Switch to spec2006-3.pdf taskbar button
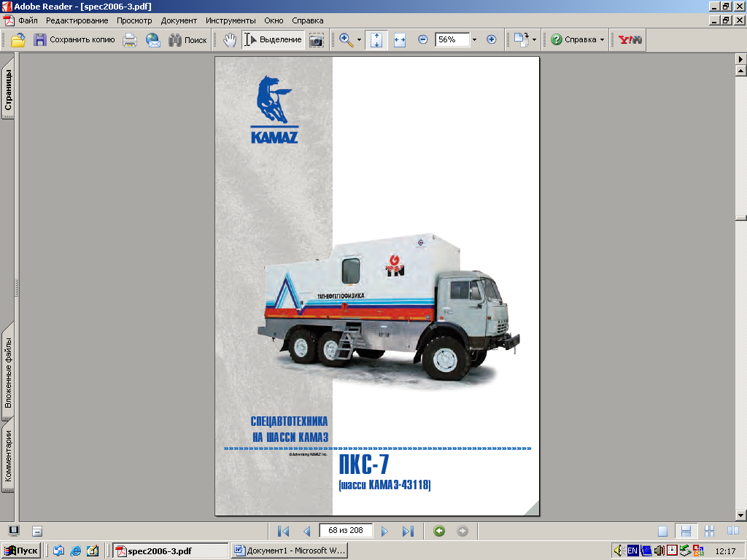Screen dimensions: 747x560 171,551
